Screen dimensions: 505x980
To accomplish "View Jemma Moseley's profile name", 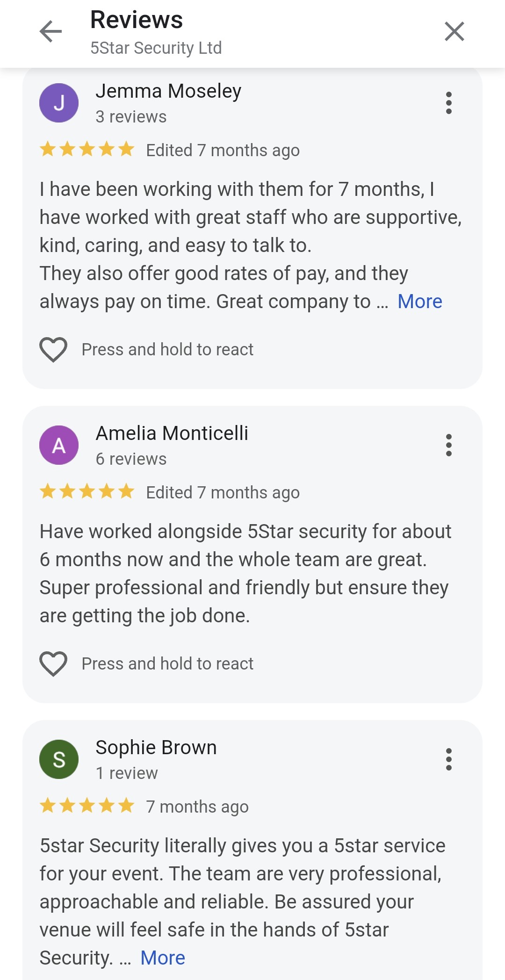I will pyautogui.click(x=168, y=91).
